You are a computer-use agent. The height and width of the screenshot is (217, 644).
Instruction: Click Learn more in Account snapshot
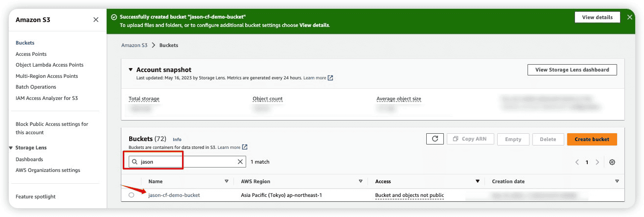315,78
